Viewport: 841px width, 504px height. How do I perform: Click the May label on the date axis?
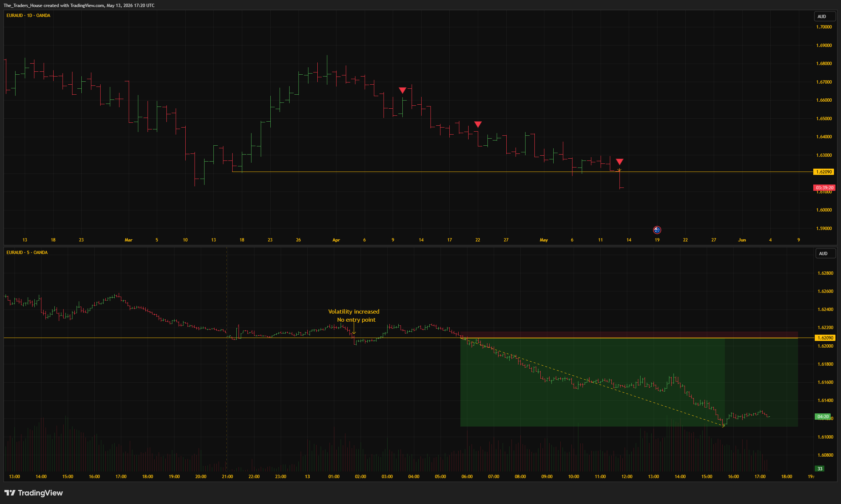544,240
